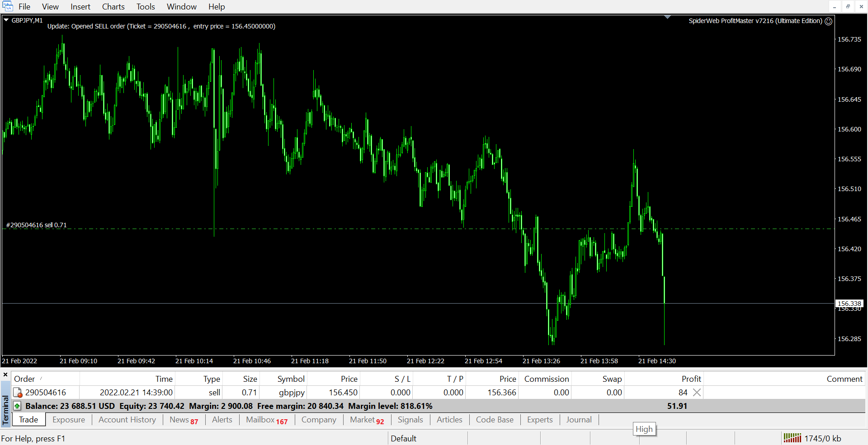The image size is (868, 445).
Task: Click the MetaTrader application icon
Action: coord(8,6)
